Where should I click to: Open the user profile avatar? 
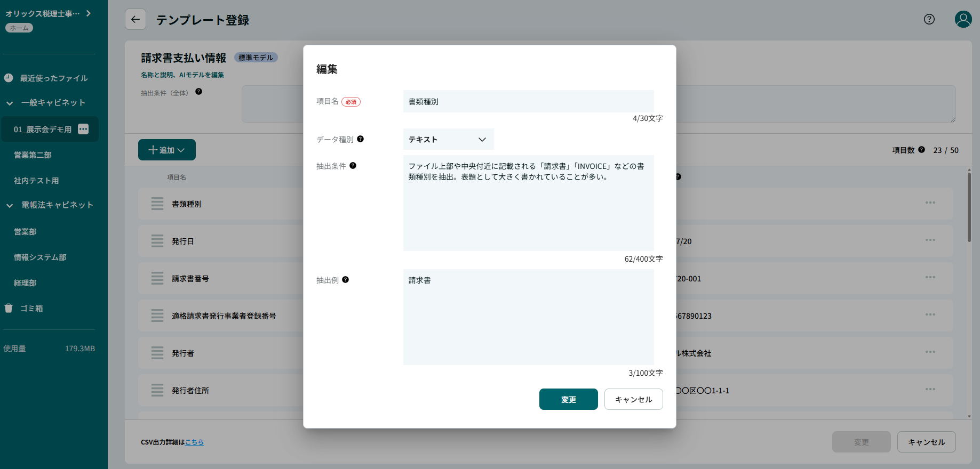[963, 19]
